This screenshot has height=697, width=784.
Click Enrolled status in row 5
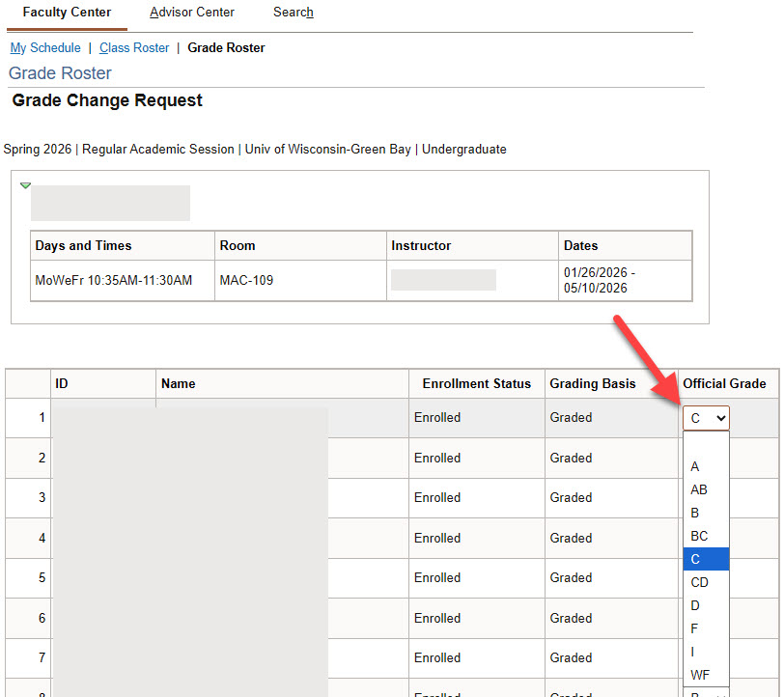coord(437,577)
